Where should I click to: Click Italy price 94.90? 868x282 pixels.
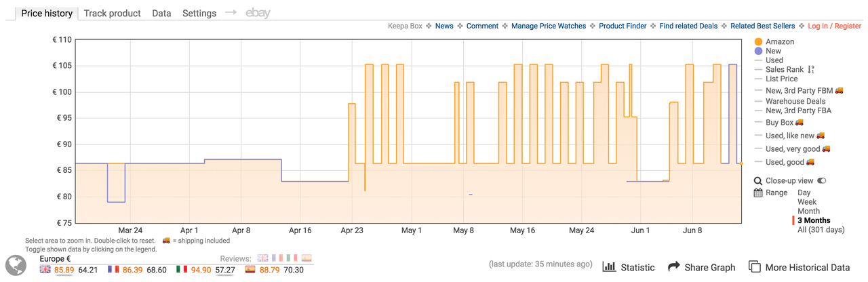[x=201, y=270]
